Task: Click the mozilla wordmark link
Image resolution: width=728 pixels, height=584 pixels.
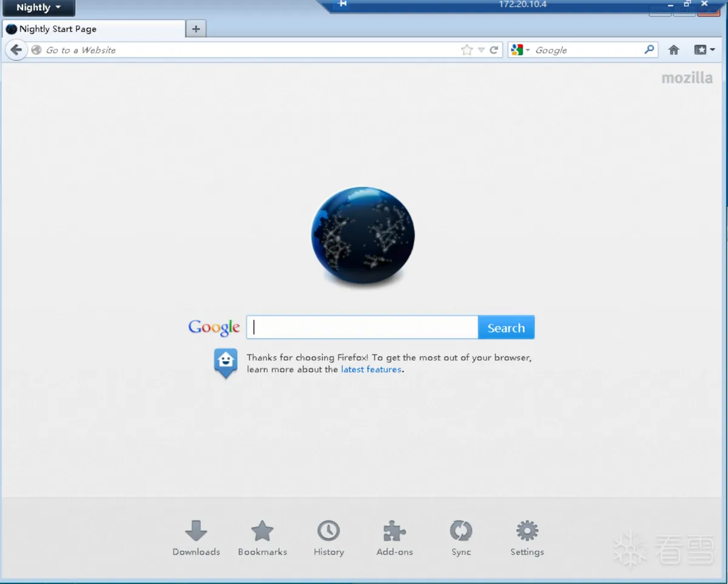Action: click(x=687, y=78)
